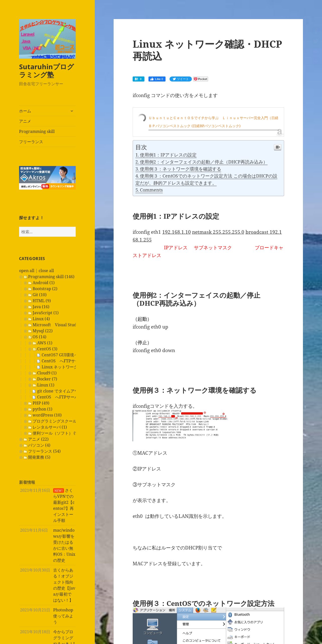Open the Docker (7) category

tap(47, 379)
